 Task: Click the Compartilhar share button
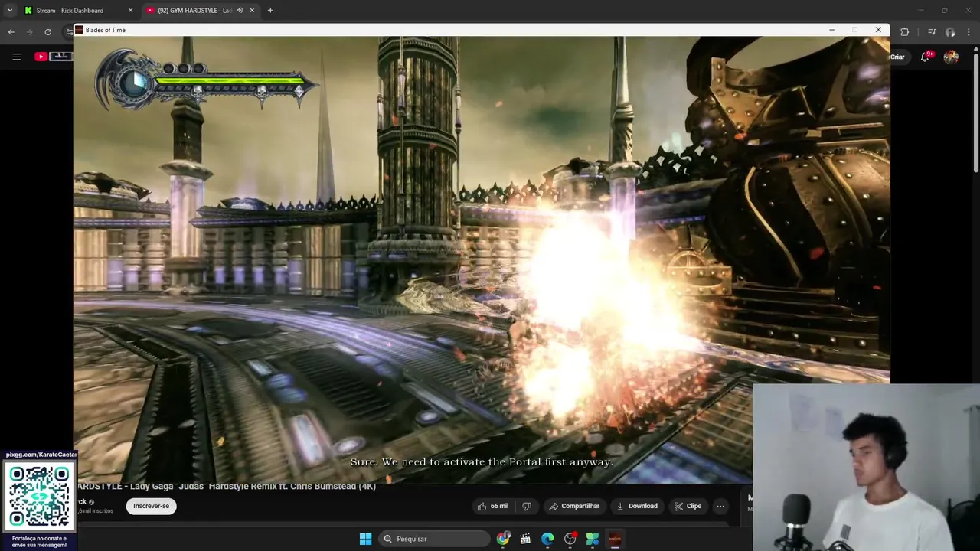pyautogui.click(x=574, y=506)
